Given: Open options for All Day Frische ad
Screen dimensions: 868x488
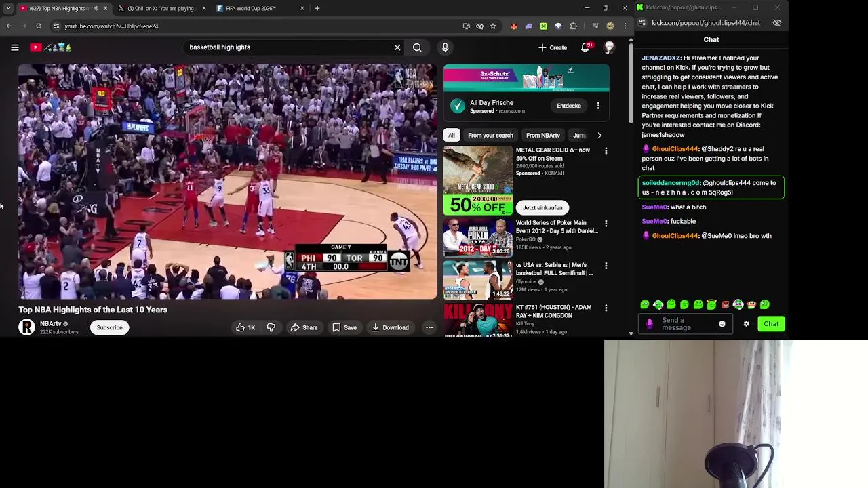Looking at the screenshot, I should pyautogui.click(x=598, y=106).
